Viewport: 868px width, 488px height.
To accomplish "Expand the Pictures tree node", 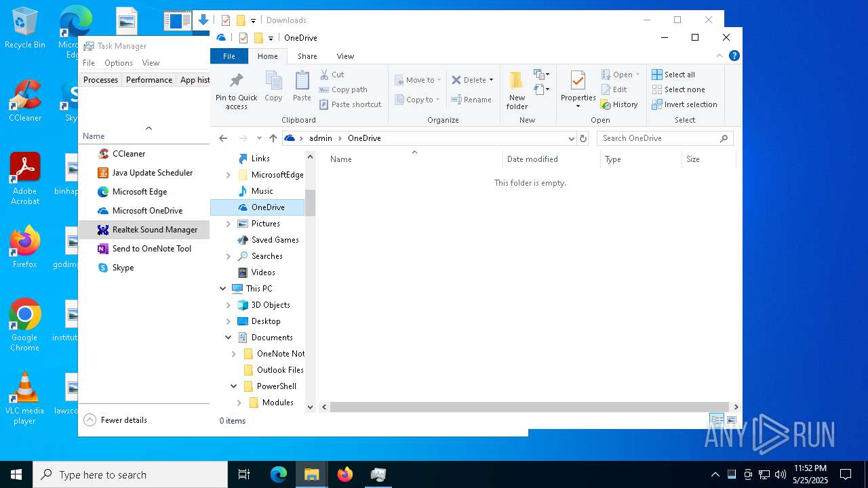I will point(228,224).
